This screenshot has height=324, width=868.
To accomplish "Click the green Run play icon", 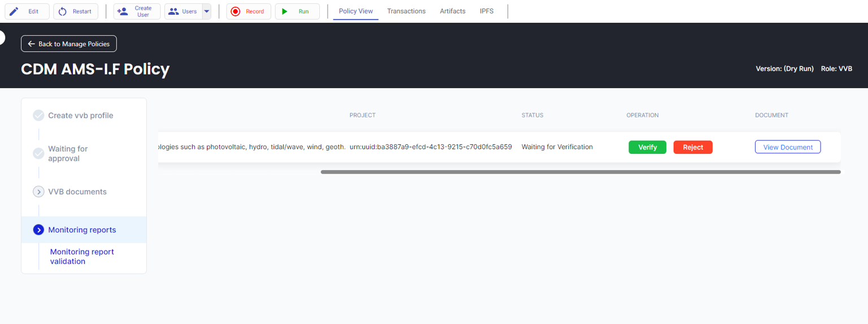I will pos(285,11).
